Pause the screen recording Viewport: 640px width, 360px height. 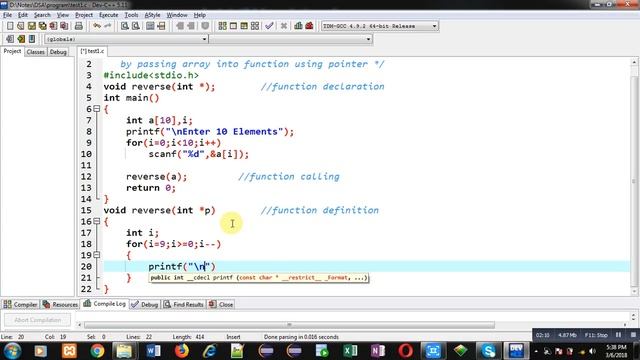coord(619,335)
